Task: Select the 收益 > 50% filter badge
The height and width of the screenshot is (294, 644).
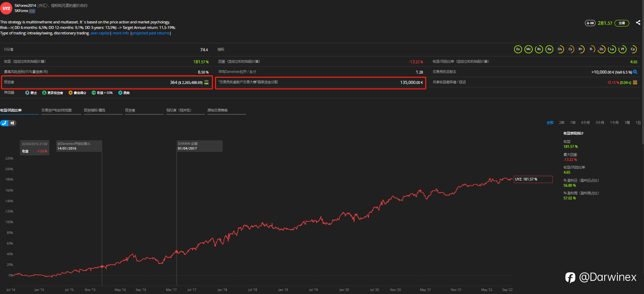Action: pyautogui.click(x=102, y=93)
